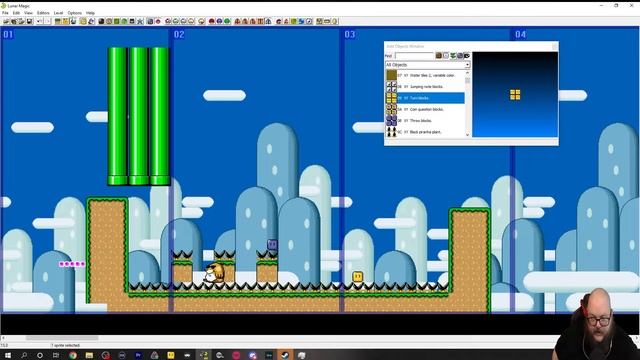Click the purple block filter icon in Add Objects window
Screen dimensions: 640x360
click(460, 56)
